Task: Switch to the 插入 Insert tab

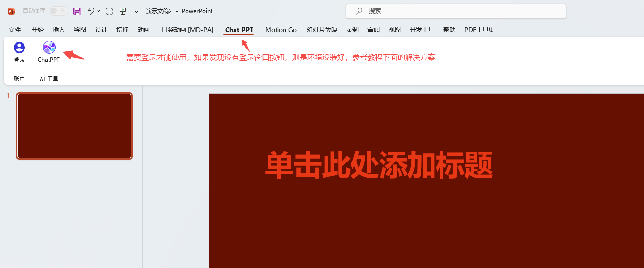Action: (x=59, y=30)
